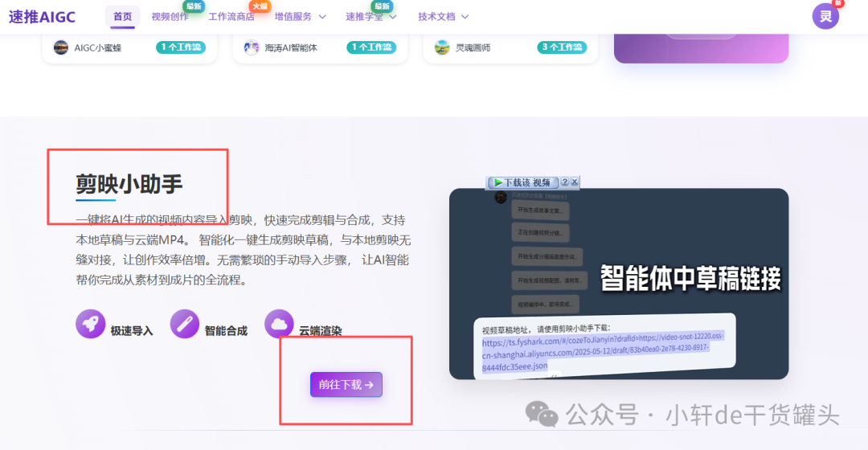Open the 首页 tab
Viewport: 868px width, 450px height.
(x=122, y=17)
